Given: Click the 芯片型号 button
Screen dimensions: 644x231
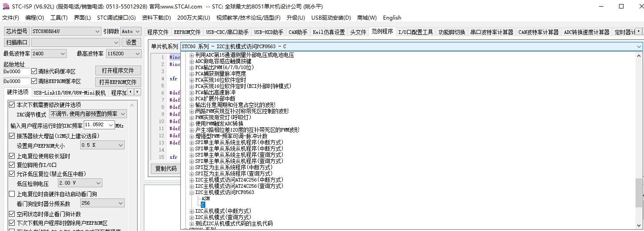Looking at the screenshot, I should [x=16, y=31].
